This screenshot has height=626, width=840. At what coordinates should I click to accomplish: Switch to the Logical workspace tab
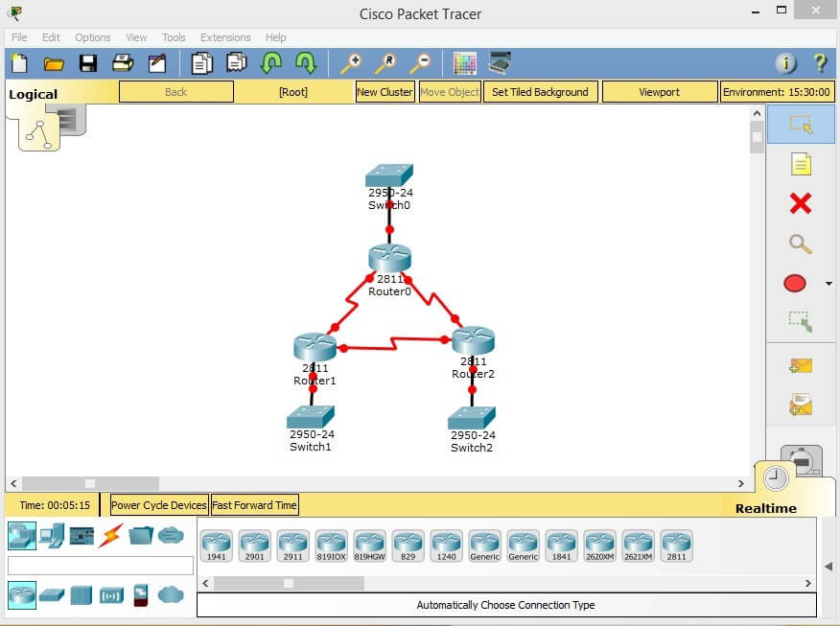tap(34, 94)
